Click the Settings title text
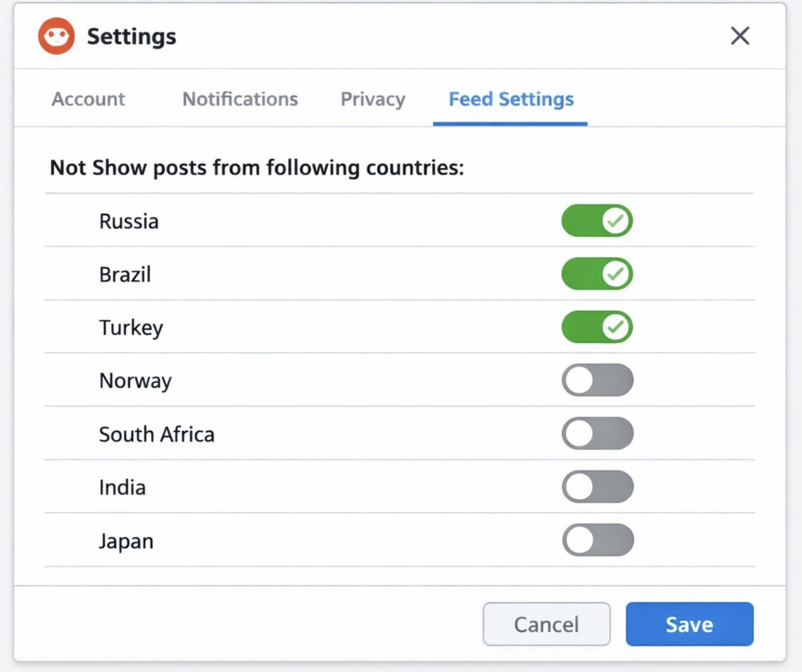This screenshot has width=802, height=672. coord(132,36)
